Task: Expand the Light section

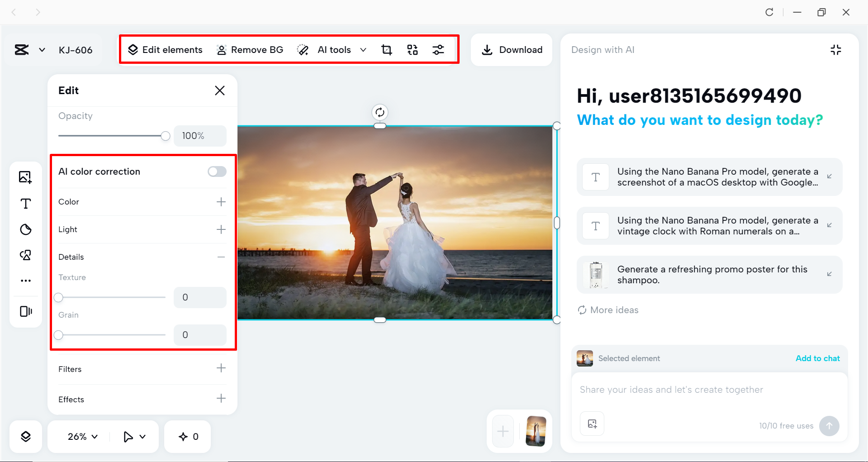Action: tap(221, 229)
